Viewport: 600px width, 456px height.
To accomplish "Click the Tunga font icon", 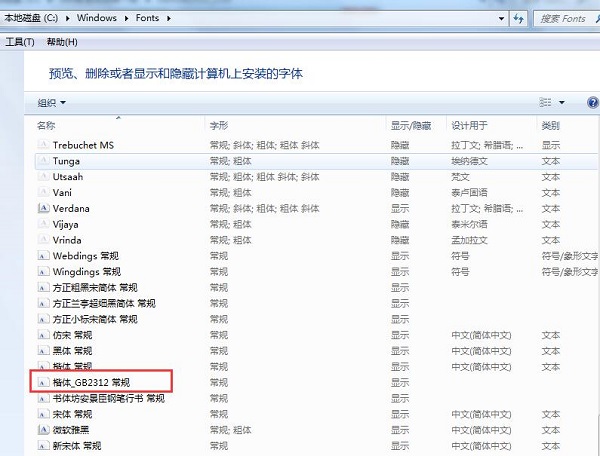I will [x=43, y=161].
